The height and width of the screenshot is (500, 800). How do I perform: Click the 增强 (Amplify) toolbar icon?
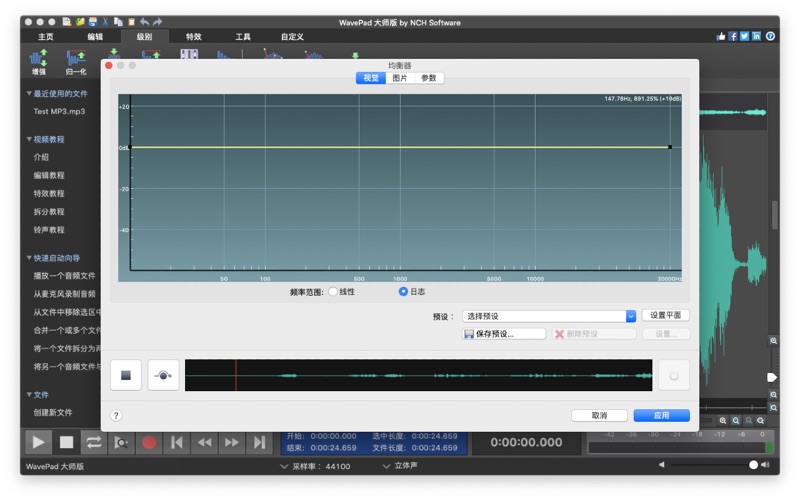click(39, 62)
